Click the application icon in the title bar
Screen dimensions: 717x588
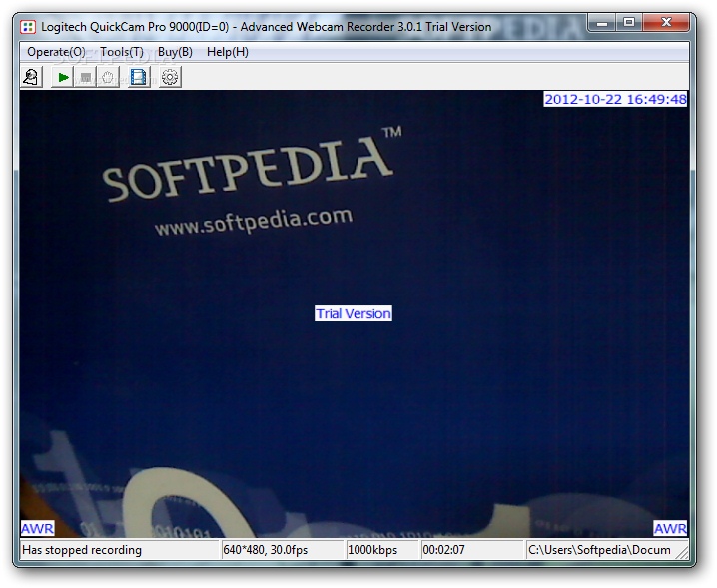27,27
